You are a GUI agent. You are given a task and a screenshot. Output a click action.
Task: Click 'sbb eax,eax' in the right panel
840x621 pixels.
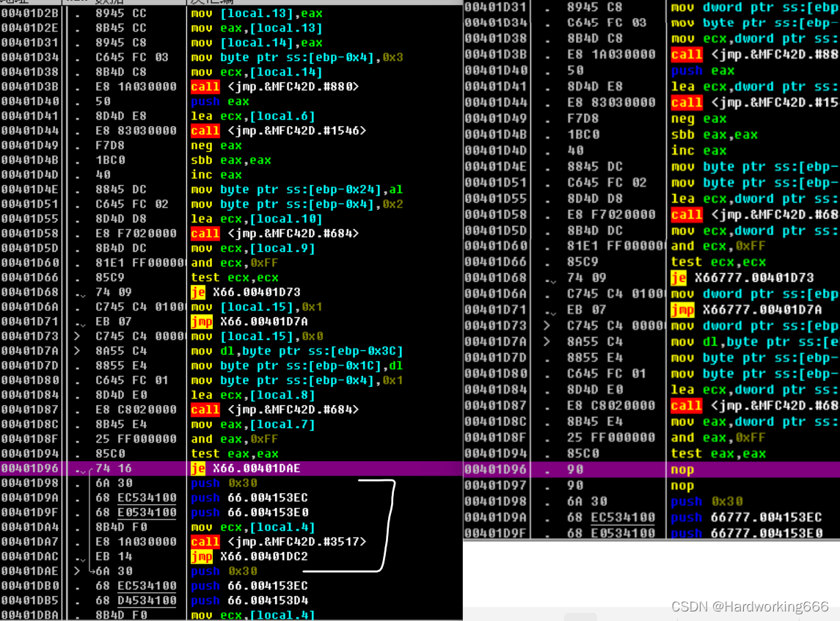(x=714, y=135)
